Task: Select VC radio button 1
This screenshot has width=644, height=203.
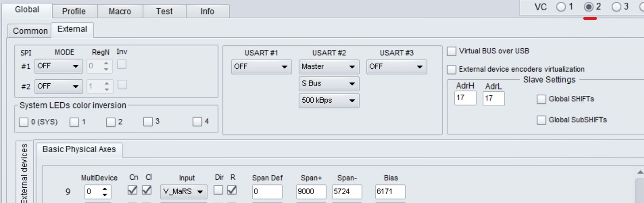Action: pos(561,7)
